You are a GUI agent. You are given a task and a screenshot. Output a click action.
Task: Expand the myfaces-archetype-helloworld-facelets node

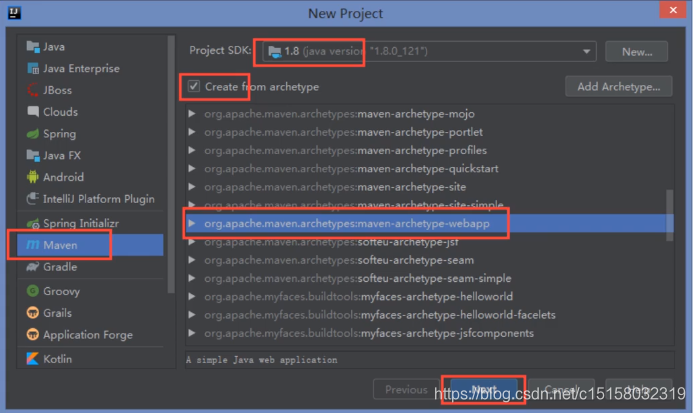(x=192, y=314)
